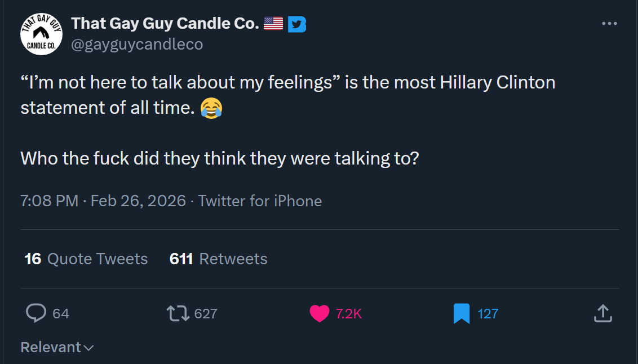
Task: Open the three-dot more options menu
Action: (x=609, y=24)
